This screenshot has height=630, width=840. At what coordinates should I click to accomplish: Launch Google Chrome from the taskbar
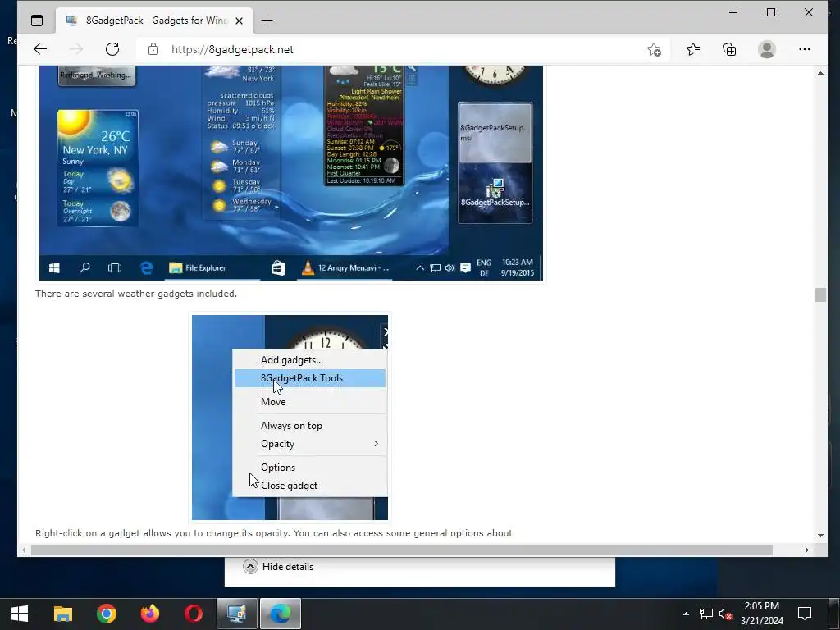[x=106, y=614]
